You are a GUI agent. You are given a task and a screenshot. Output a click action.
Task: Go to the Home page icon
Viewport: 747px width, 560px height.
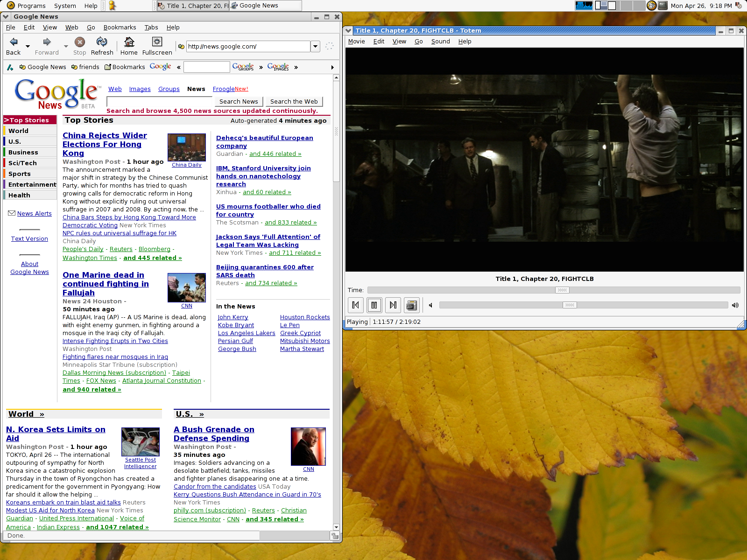pyautogui.click(x=129, y=42)
